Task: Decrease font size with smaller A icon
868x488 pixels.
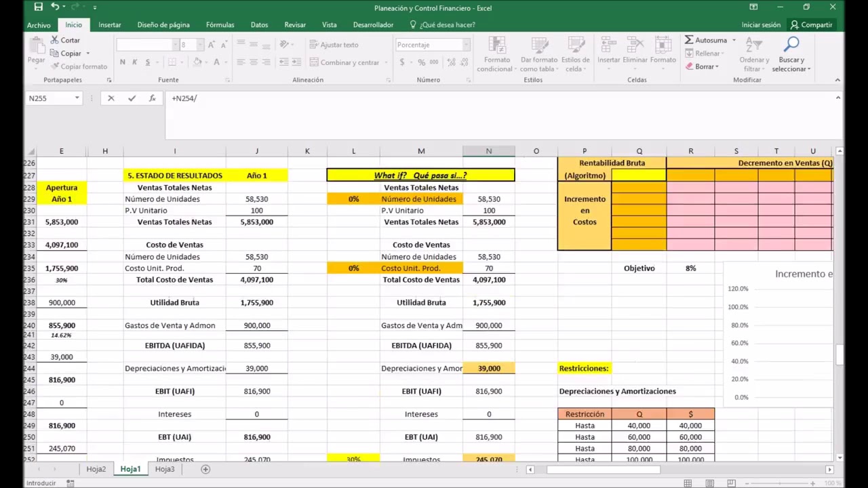Action: point(224,45)
